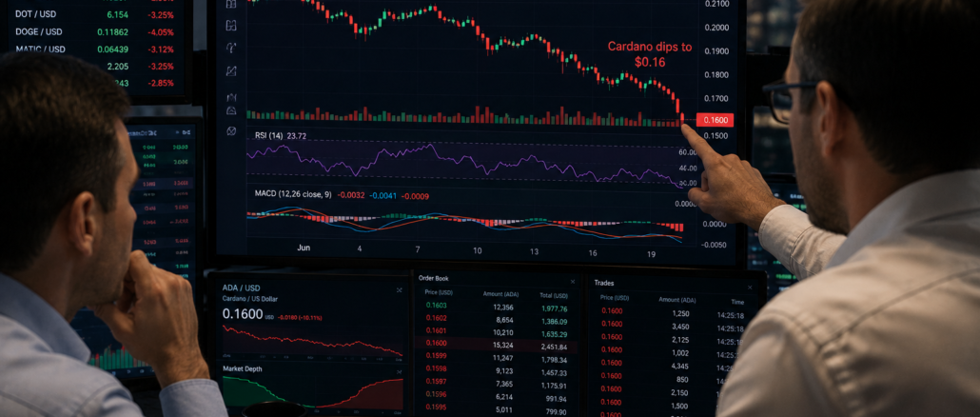Click the -0.0180 (-10.11%) change label

[x=300, y=317]
